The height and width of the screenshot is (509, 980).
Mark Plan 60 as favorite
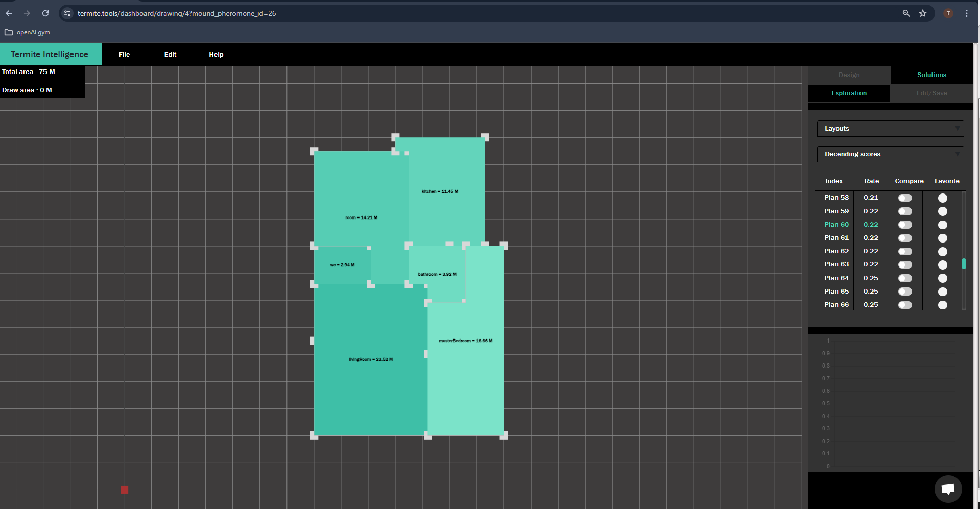tap(943, 225)
